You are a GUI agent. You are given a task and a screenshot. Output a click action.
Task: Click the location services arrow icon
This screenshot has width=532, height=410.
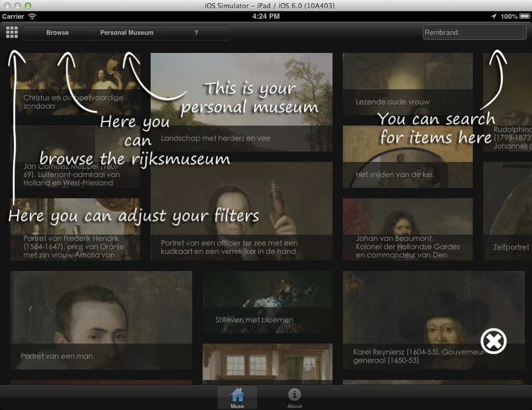(x=494, y=16)
